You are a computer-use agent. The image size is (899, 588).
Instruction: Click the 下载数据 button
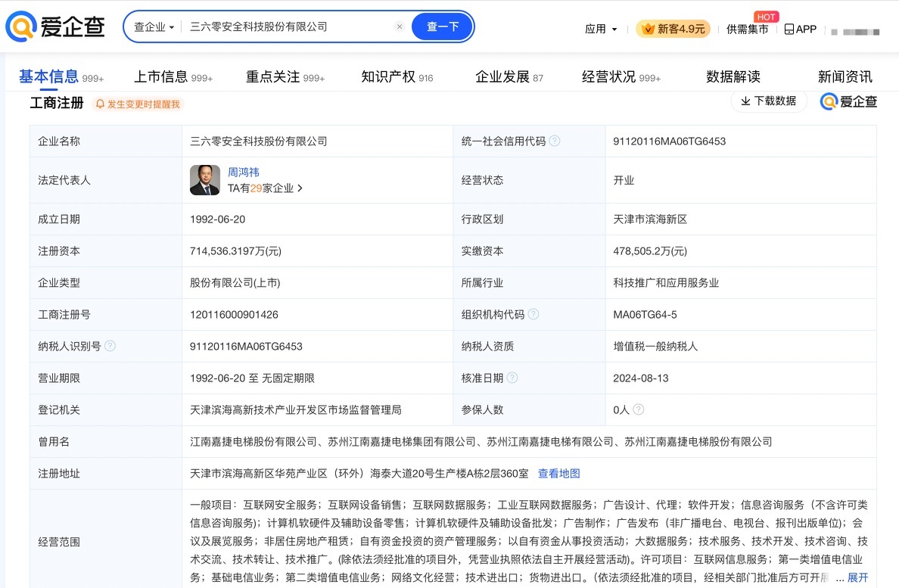pos(768,101)
